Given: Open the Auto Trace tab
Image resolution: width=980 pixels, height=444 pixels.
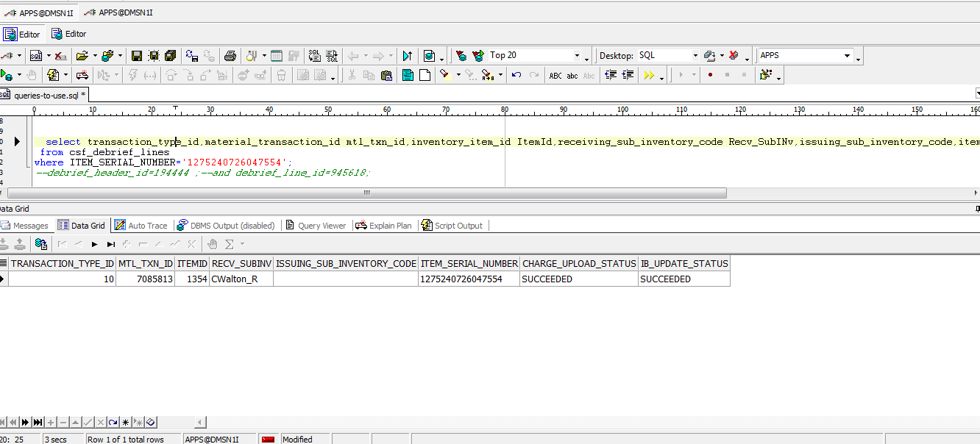Looking at the screenshot, I should (x=141, y=226).
